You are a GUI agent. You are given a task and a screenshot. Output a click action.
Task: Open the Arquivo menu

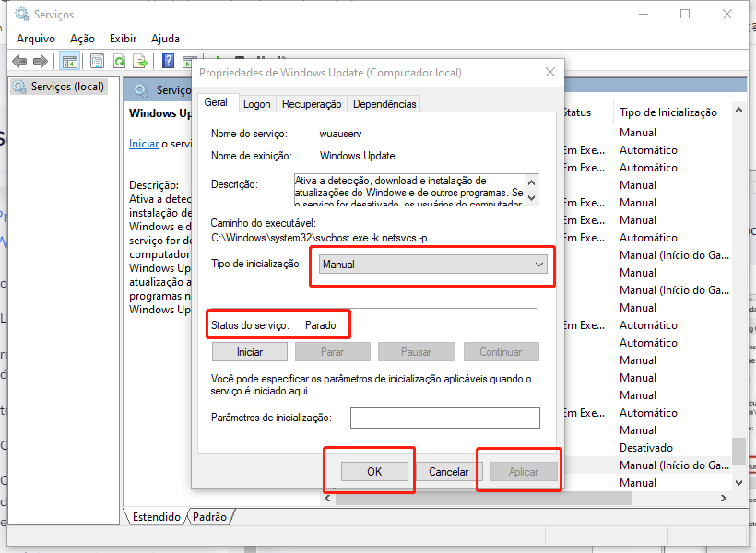click(36, 39)
